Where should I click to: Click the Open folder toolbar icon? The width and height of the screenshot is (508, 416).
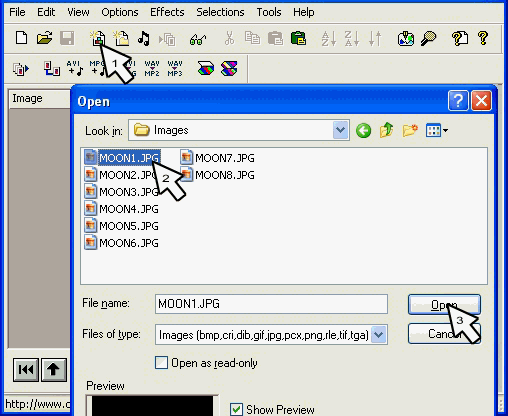click(45, 38)
